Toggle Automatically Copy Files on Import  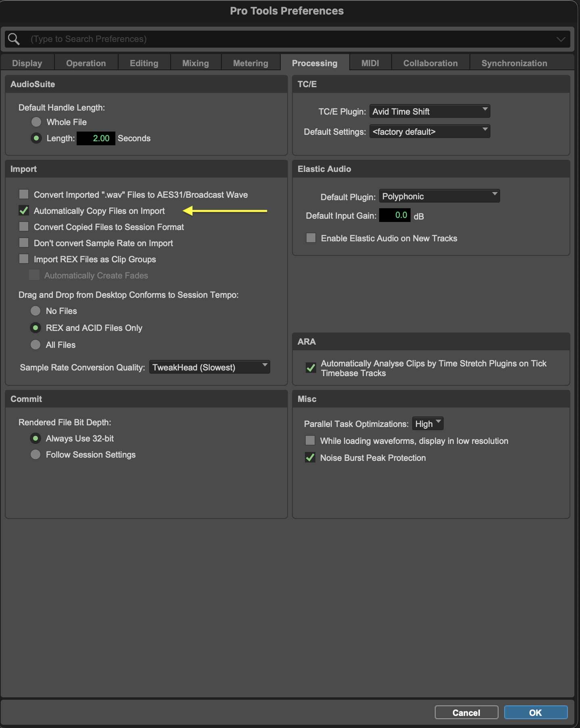24,211
